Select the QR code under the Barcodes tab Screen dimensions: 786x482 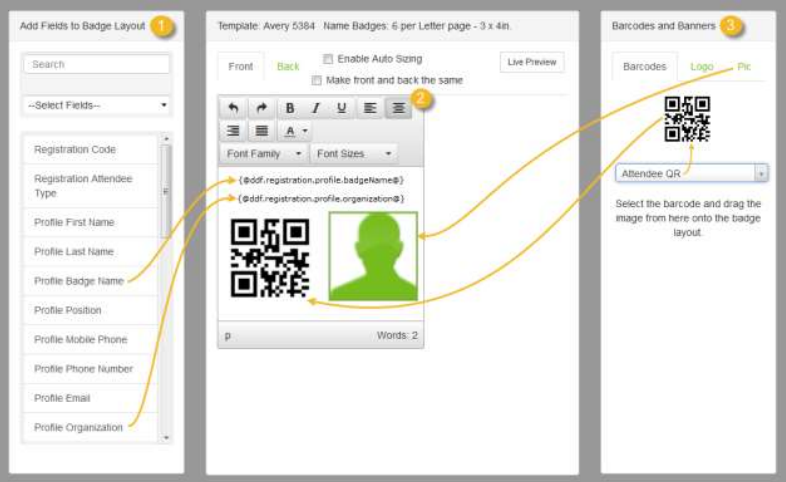tap(687, 119)
